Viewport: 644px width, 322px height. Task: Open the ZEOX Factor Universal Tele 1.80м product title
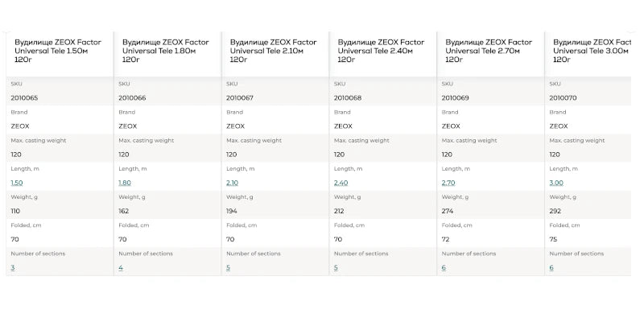click(165, 50)
